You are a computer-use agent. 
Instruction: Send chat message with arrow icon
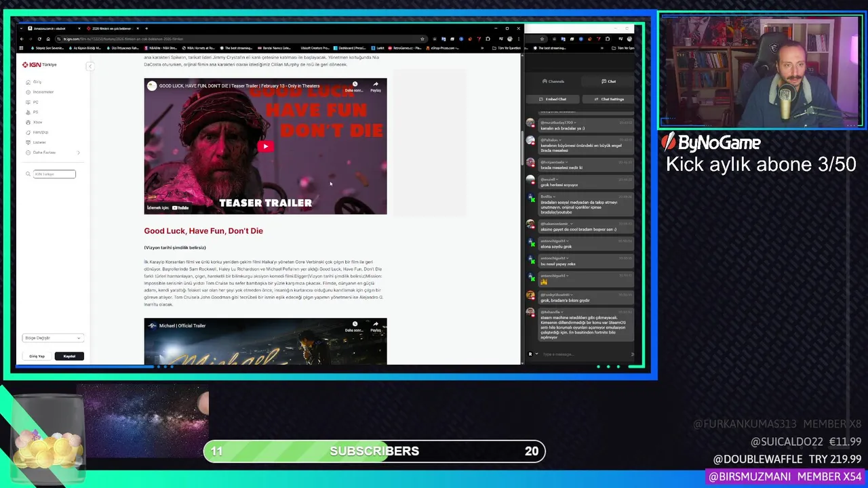(633, 354)
